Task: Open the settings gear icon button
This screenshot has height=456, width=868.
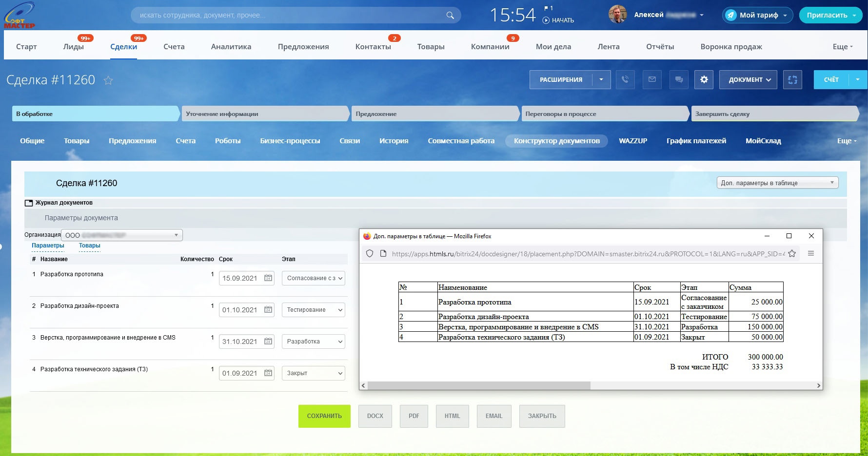Action: tap(704, 79)
